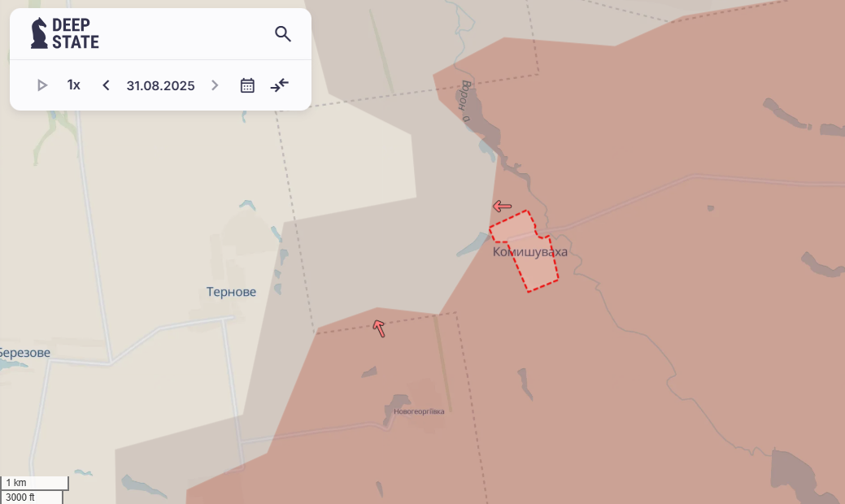Click the compare arrows icon
The width and height of the screenshot is (845, 504).
point(280,85)
